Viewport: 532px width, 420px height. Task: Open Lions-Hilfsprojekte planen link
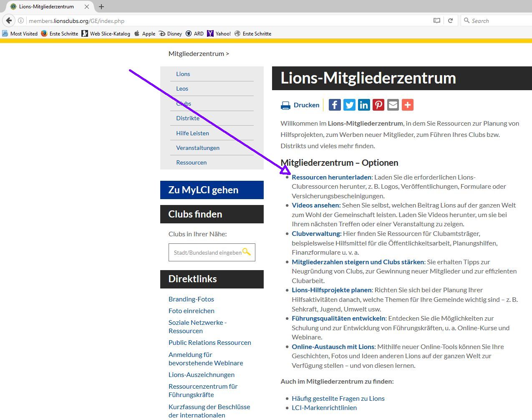[332, 290]
